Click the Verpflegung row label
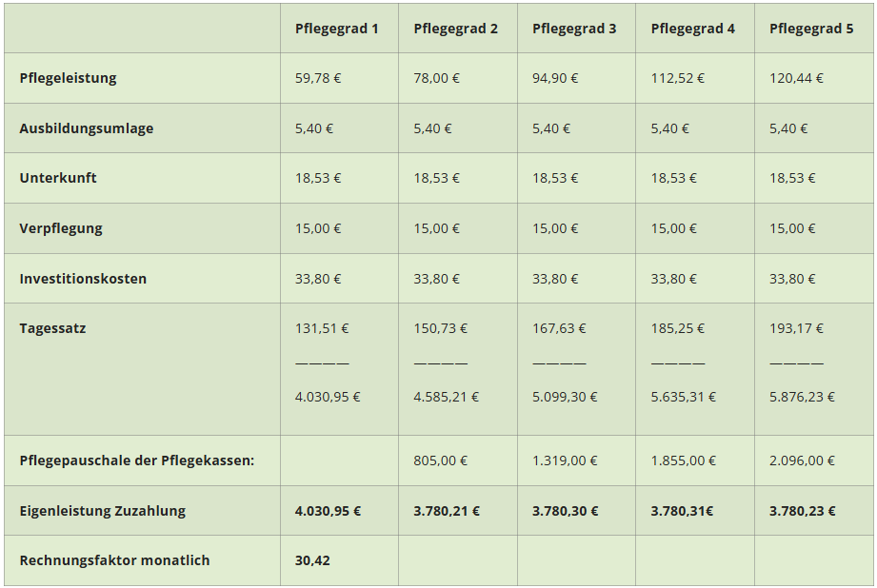The height and width of the screenshot is (588, 877). tap(61, 228)
